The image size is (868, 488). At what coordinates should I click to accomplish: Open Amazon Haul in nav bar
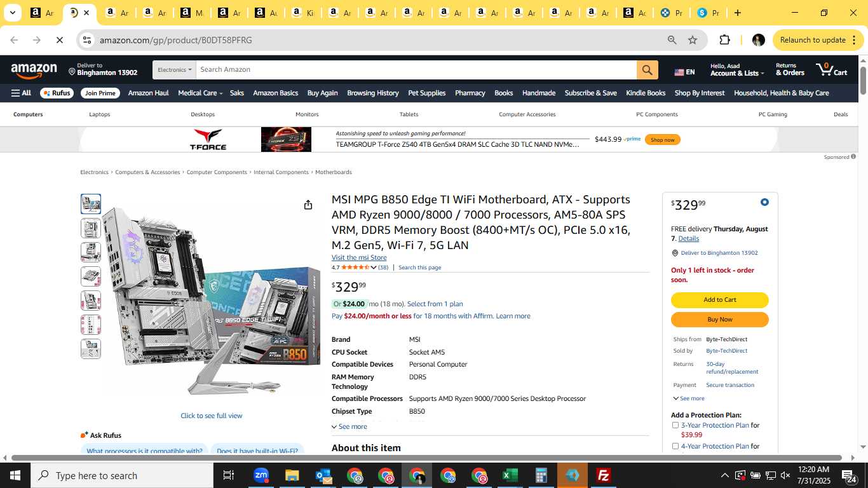pos(148,93)
